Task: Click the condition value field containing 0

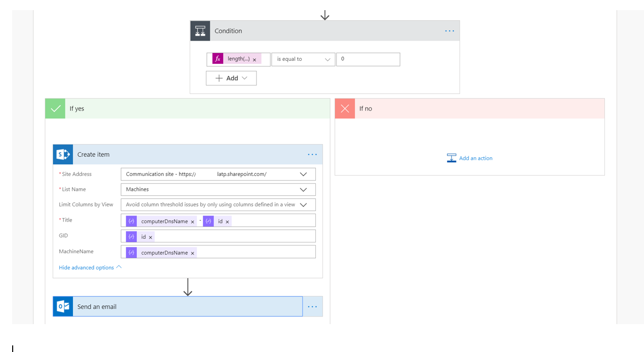Action: click(368, 59)
